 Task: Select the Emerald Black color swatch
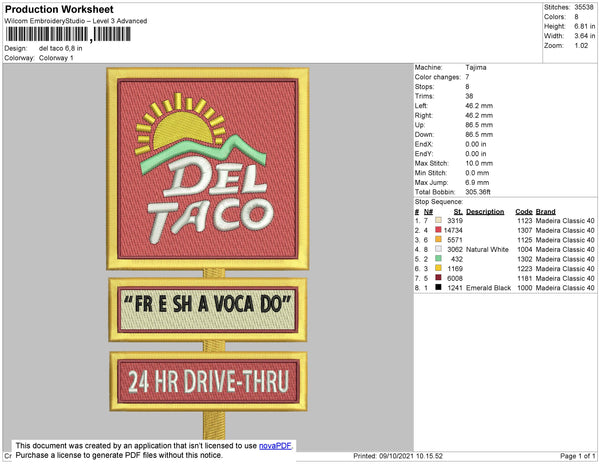[x=439, y=287]
